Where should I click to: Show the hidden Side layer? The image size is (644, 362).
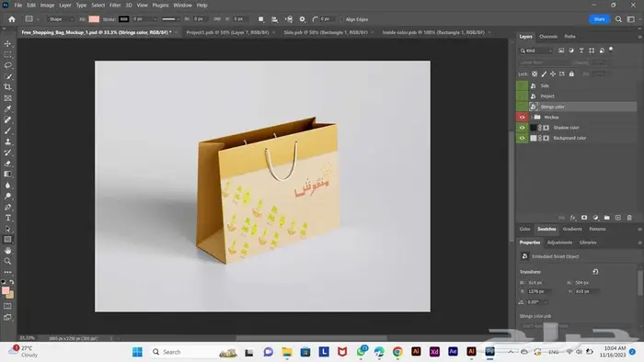coord(522,85)
